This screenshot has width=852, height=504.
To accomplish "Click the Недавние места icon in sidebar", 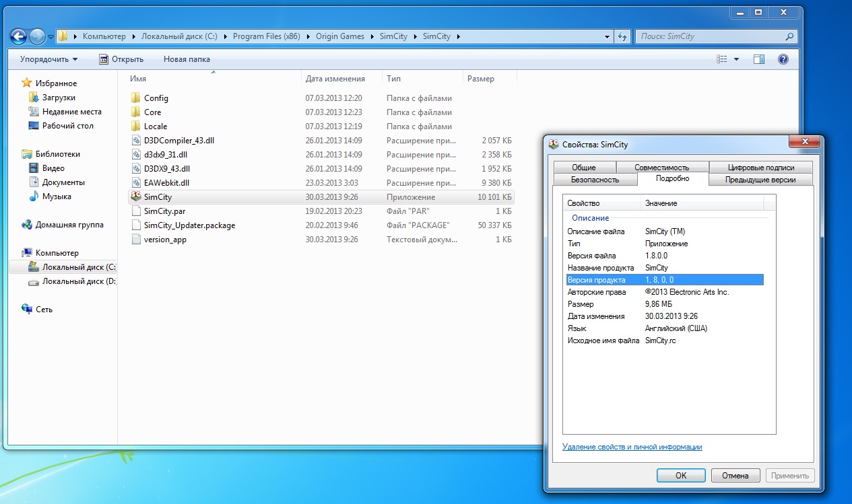I will 34,112.
